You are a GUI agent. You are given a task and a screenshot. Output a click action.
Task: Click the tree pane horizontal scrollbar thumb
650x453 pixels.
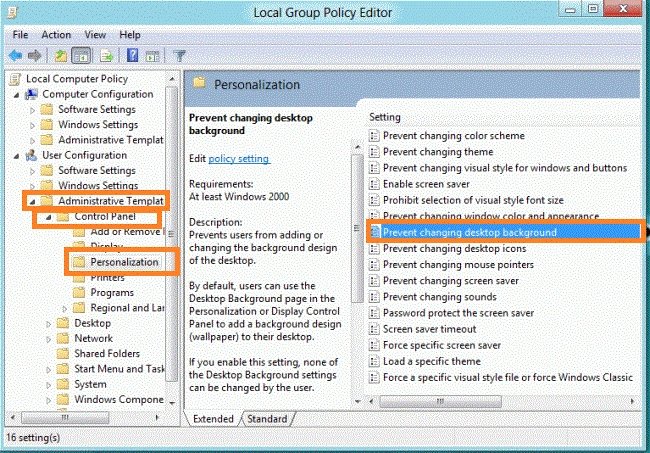pos(65,417)
